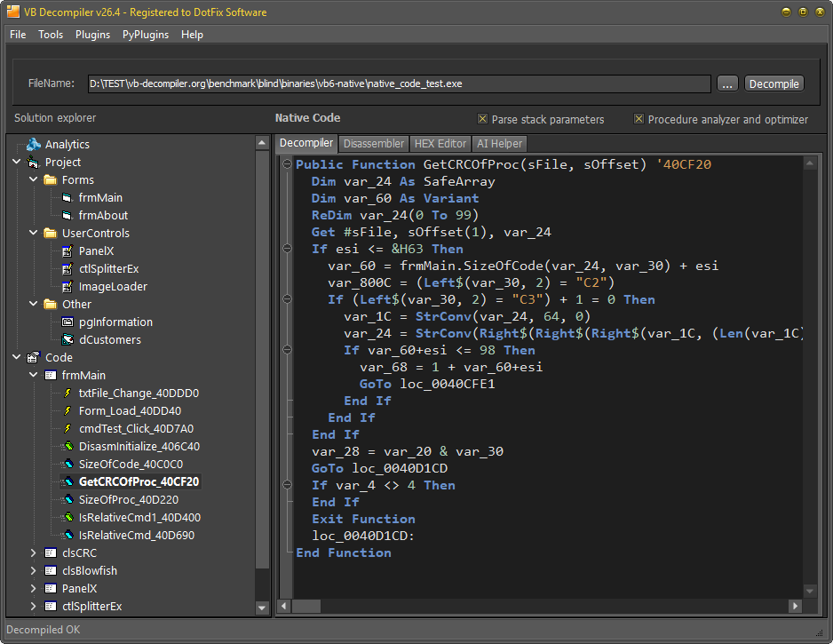Collapse the Other folder
833x644 pixels.
tap(34, 304)
